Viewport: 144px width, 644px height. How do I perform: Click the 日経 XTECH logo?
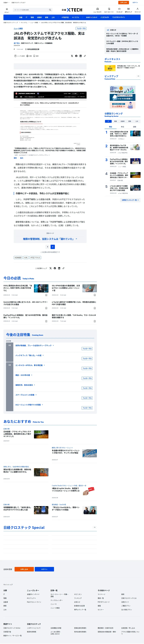pyautogui.click(x=72, y=10)
